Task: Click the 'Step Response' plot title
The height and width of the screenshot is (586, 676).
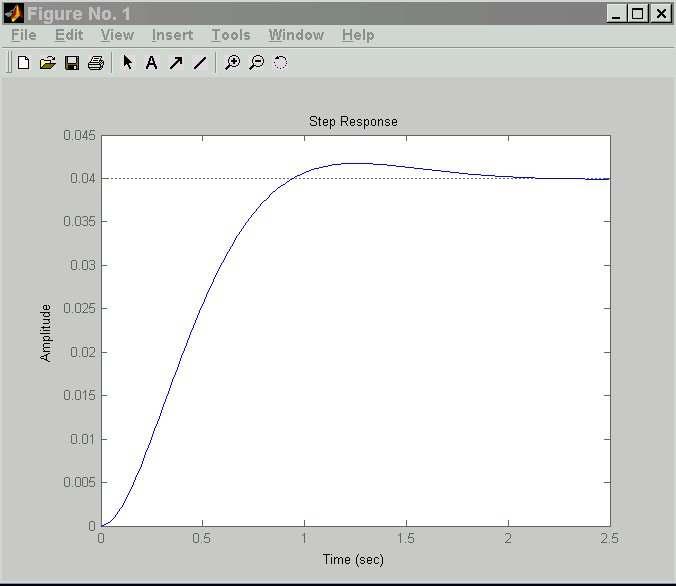Action: tap(353, 122)
